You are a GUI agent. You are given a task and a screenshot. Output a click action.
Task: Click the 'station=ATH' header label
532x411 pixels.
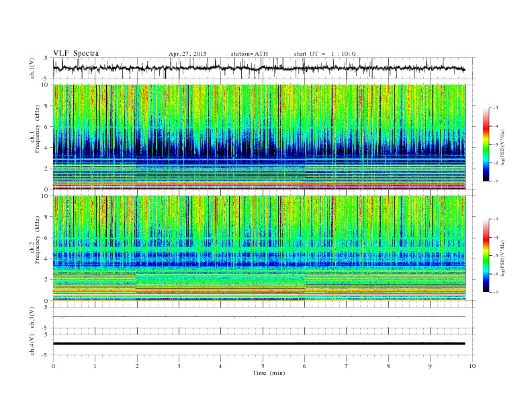249,54
